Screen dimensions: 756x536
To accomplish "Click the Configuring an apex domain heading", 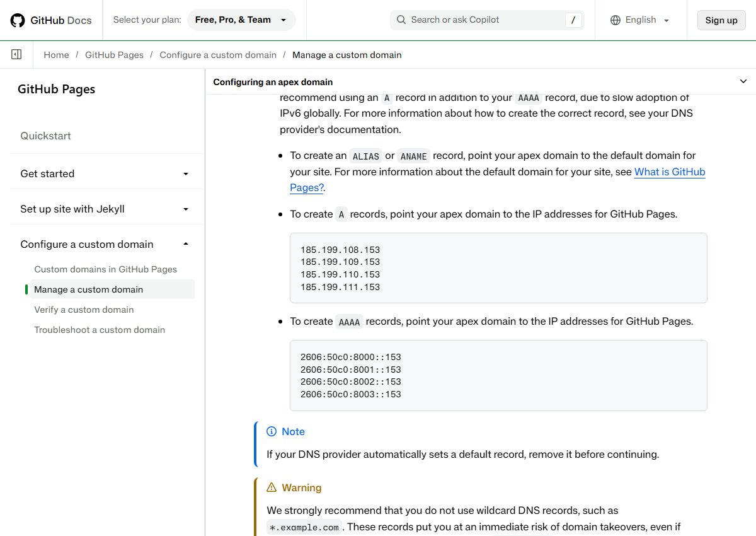I will [273, 82].
